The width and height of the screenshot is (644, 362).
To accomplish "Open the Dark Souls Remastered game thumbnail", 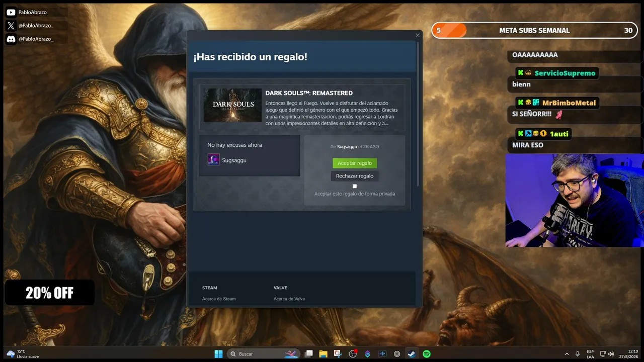I will click(x=232, y=105).
